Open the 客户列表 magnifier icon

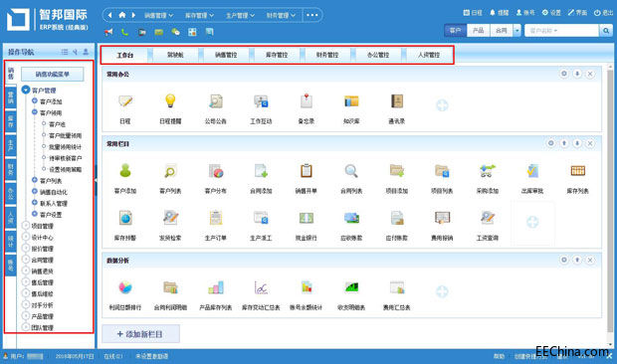[170, 171]
